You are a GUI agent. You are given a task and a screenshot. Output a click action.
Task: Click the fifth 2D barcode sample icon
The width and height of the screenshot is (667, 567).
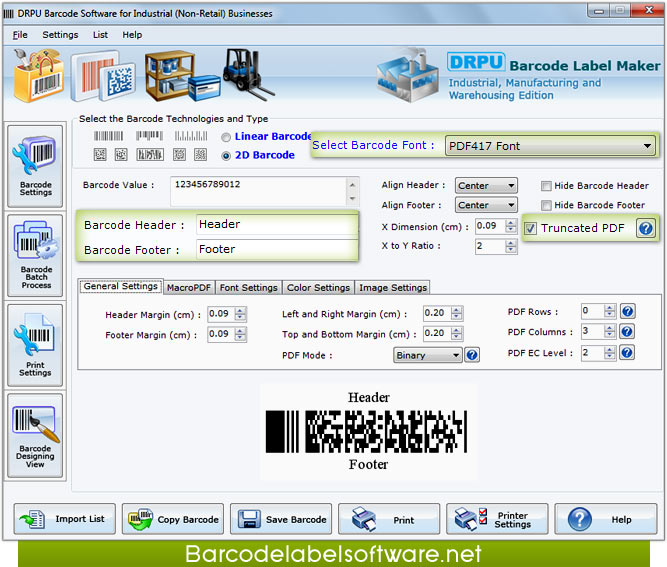pos(200,154)
